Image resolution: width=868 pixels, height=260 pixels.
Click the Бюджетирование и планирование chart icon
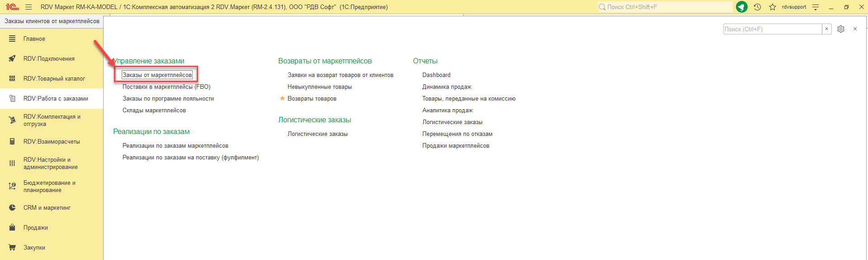tap(12, 187)
